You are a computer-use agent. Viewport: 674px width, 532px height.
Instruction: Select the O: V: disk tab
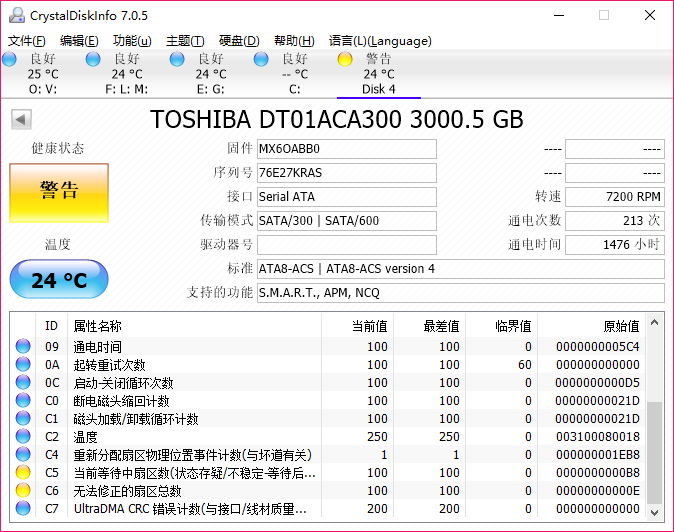tap(43, 74)
